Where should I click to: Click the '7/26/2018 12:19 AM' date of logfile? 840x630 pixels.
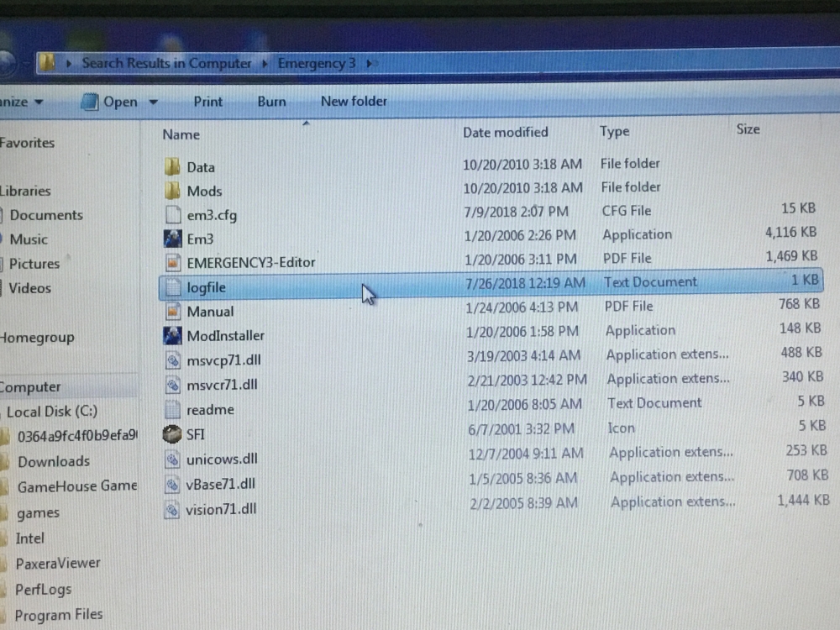525,283
